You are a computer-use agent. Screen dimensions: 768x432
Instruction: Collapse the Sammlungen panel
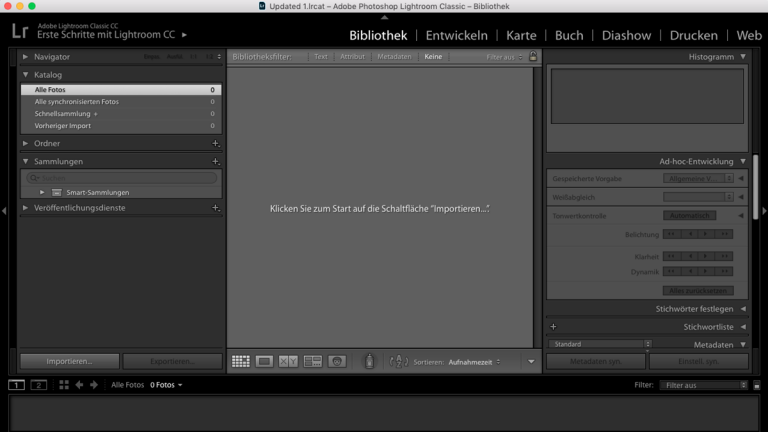click(x=25, y=161)
